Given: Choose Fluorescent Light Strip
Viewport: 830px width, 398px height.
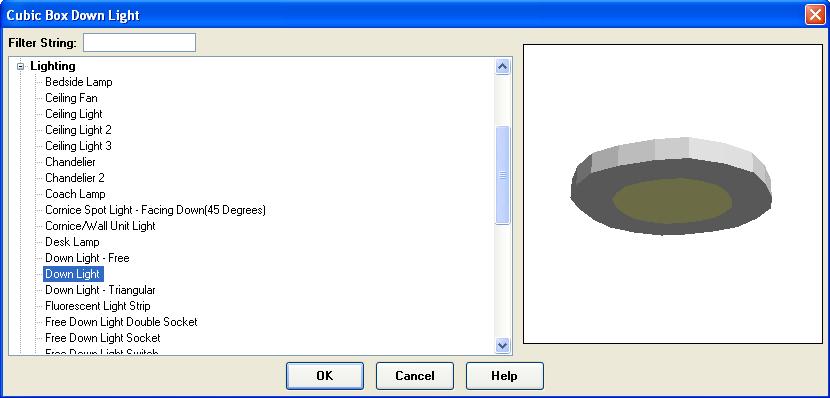Looking at the screenshot, I should (x=97, y=306).
